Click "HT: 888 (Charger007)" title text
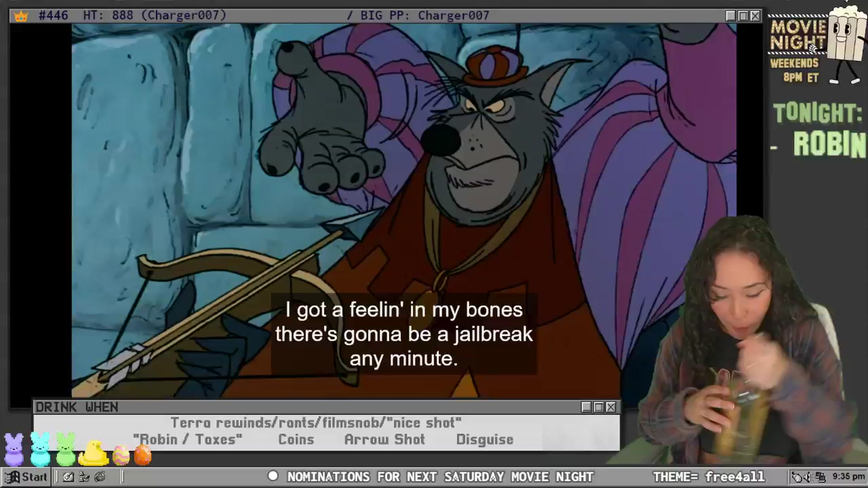The width and height of the screenshot is (868, 488). 155,15
